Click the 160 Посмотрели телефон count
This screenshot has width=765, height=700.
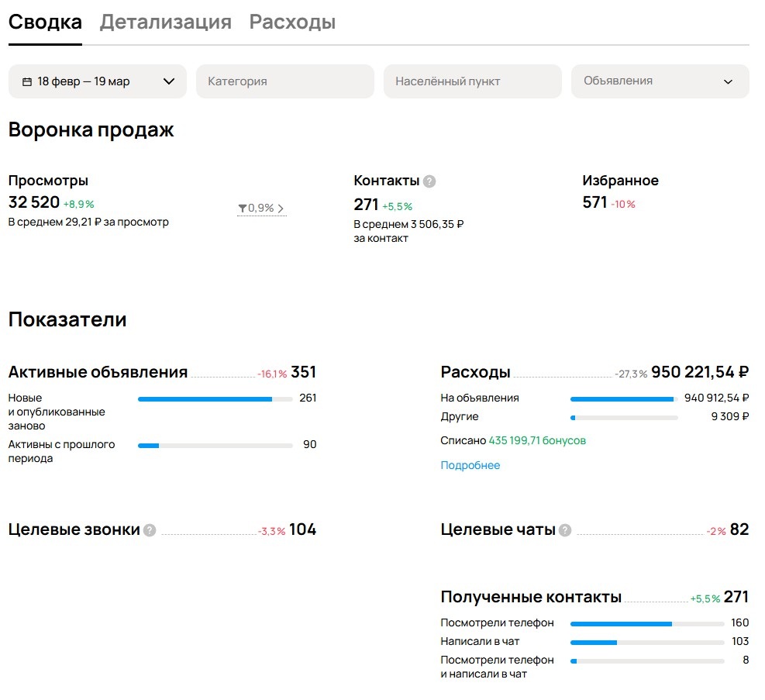(x=739, y=623)
